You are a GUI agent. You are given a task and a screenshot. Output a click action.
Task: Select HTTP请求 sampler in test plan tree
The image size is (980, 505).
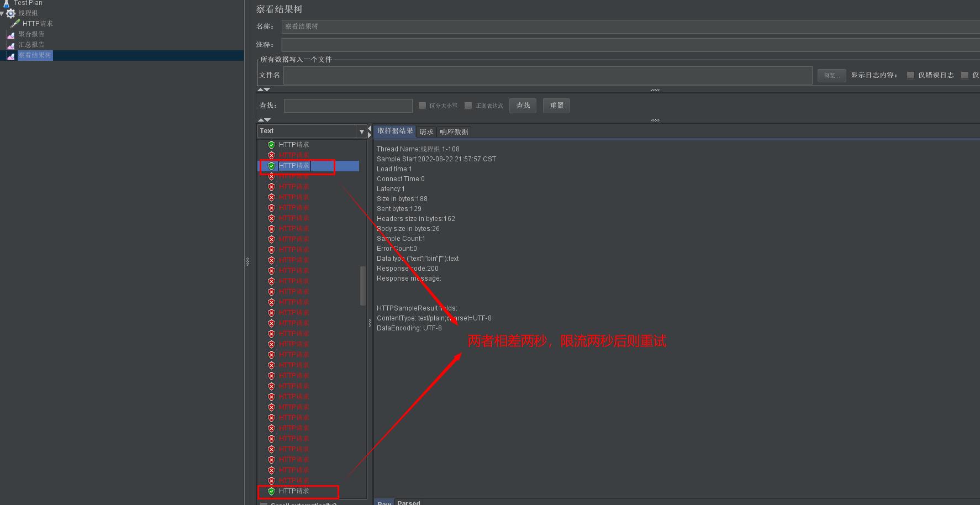pos(38,24)
